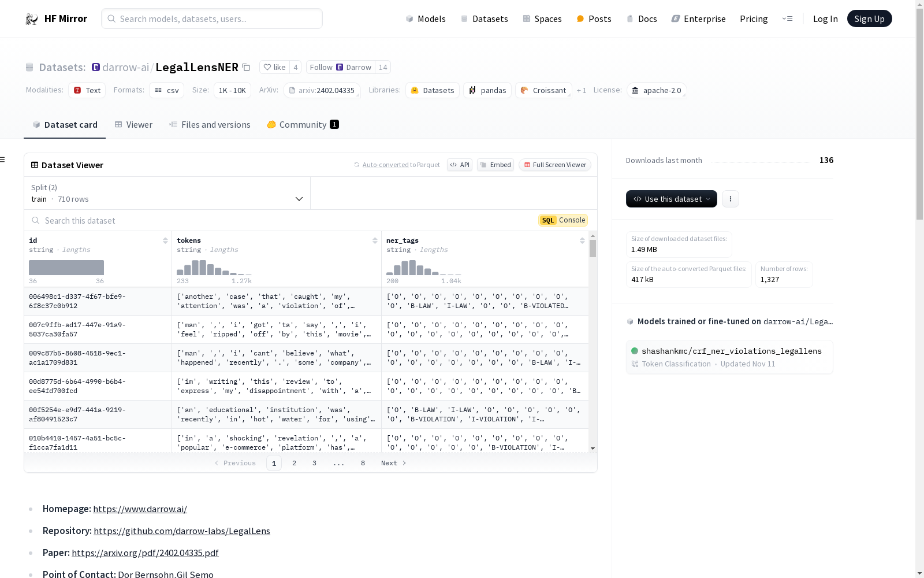Click the ner_tags lengths histogram
The width and height of the screenshot is (924, 578).
[x=424, y=268]
